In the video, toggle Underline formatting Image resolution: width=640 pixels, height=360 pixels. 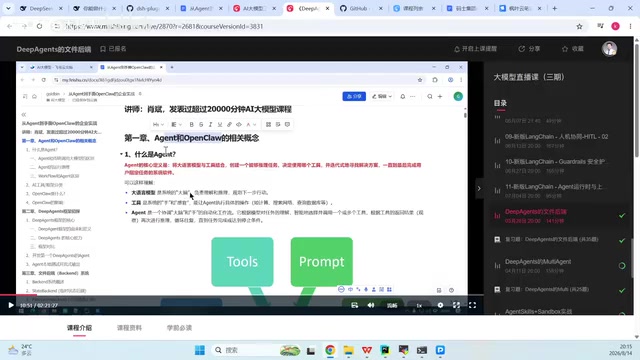point(220,124)
